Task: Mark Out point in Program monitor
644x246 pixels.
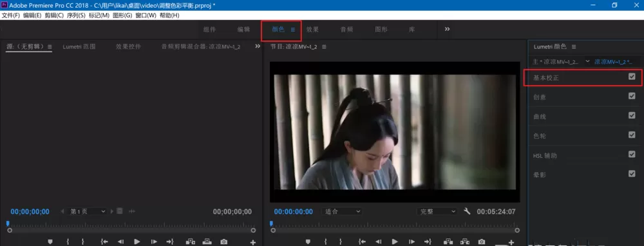Action: pos(341,242)
